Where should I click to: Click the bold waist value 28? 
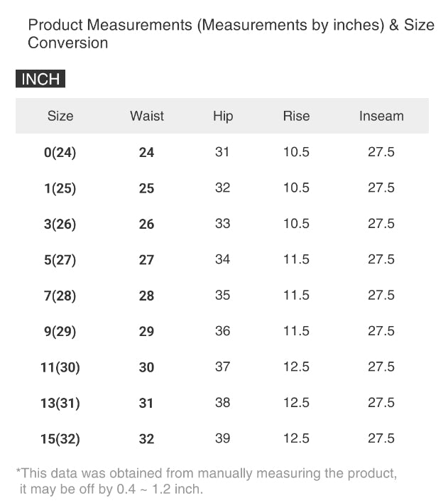click(x=146, y=296)
